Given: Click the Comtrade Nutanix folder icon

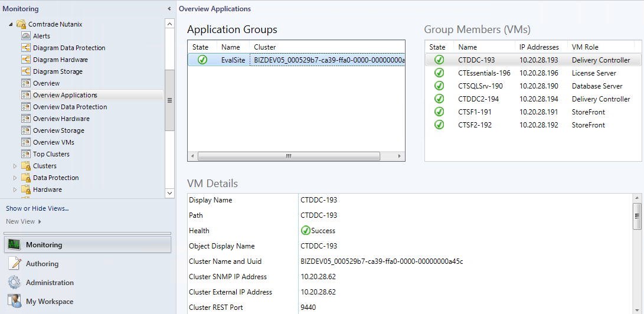Looking at the screenshot, I should [x=21, y=24].
